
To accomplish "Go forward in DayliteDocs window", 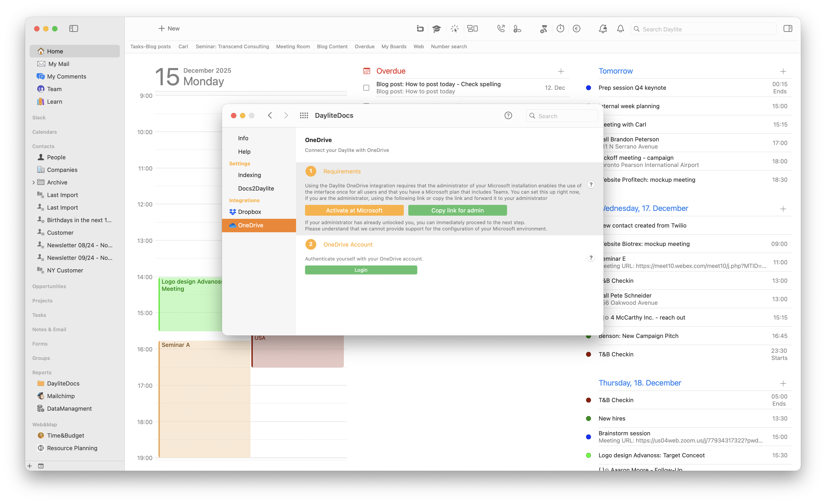I will pyautogui.click(x=286, y=116).
